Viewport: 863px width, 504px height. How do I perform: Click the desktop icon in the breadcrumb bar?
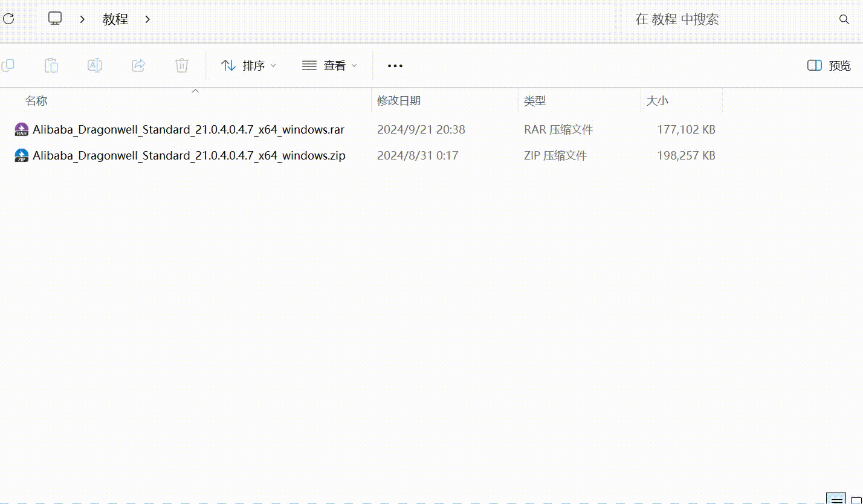(x=54, y=19)
